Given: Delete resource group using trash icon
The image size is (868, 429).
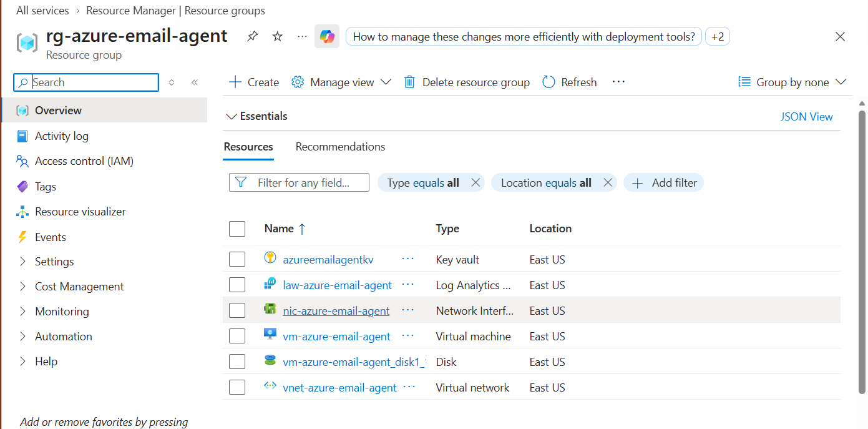Looking at the screenshot, I should click(x=409, y=82).
